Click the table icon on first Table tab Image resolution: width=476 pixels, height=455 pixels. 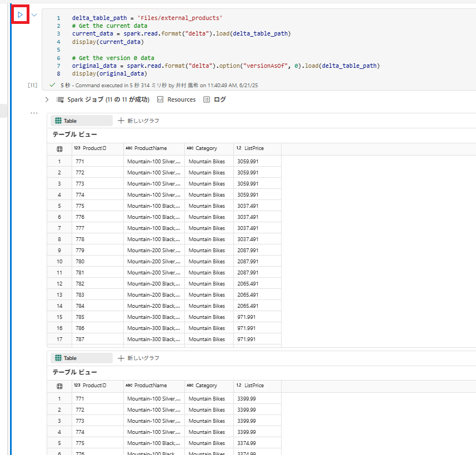[58, 121]
